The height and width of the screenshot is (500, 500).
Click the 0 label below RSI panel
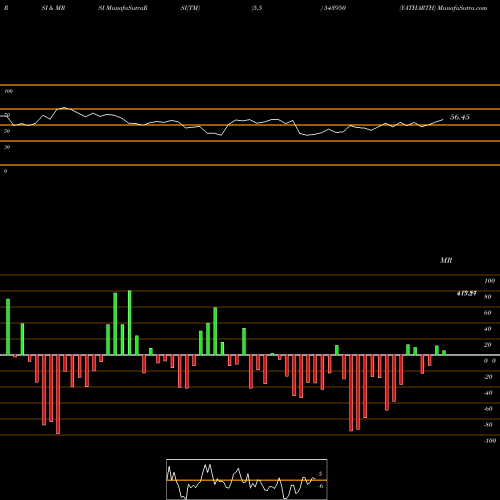click(5, 171)
